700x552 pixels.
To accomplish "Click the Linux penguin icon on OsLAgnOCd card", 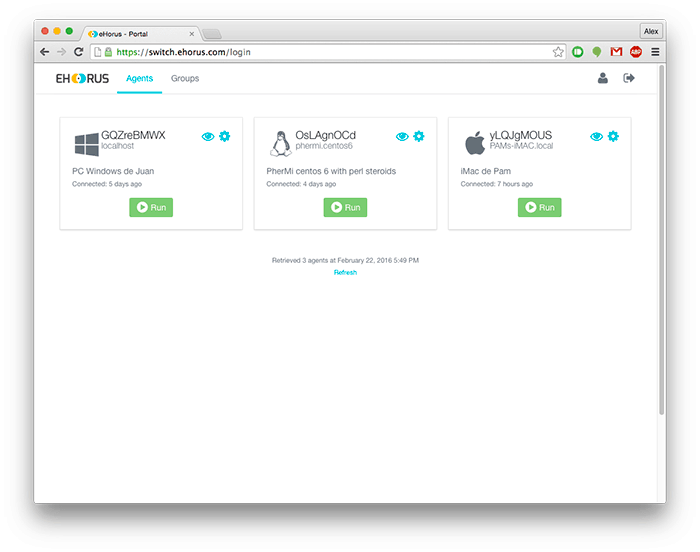I will point(281,143).
